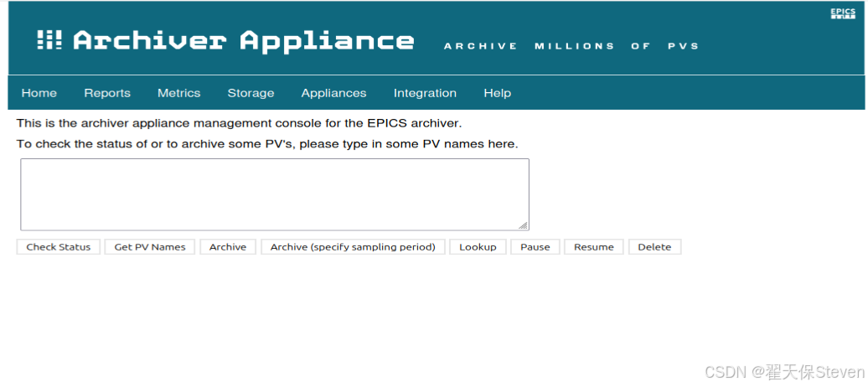Go to the Metrics page
This screenshot has height=387, width=868.
click(x=178, y=93)
